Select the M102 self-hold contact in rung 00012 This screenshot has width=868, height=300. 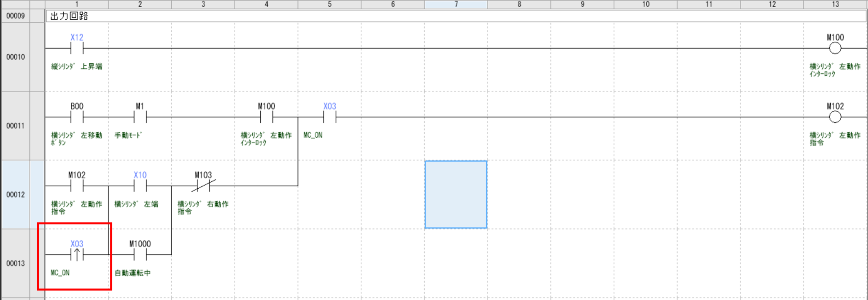tap(77, 186)
